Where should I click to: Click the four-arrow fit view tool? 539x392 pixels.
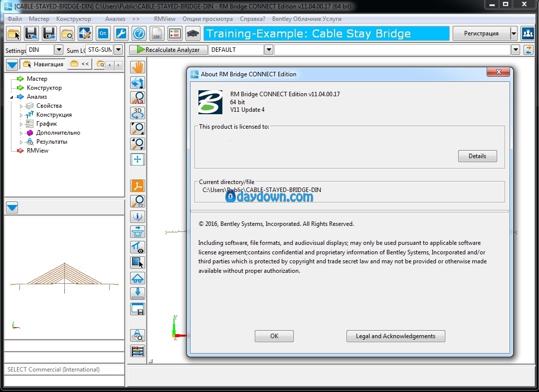[138, 159]
